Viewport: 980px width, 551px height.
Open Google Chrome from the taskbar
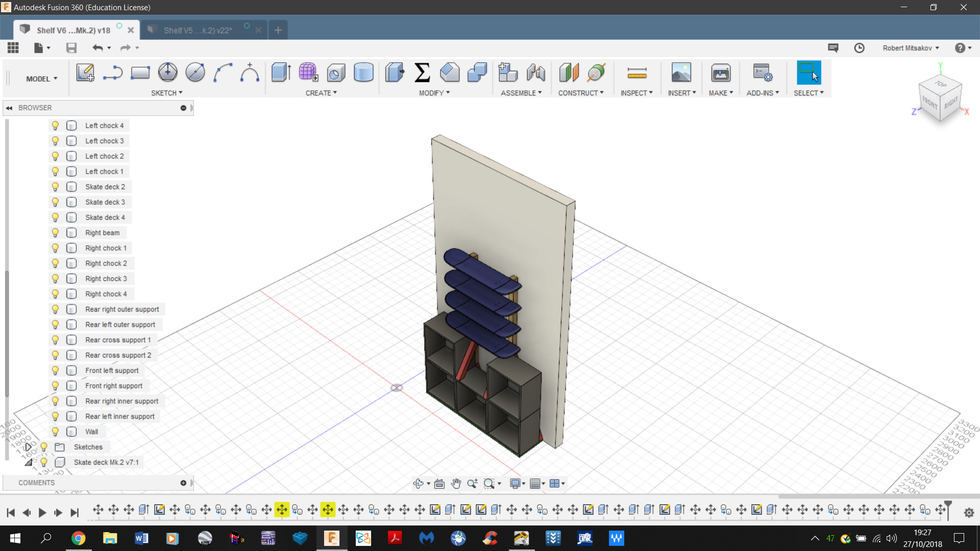pos(78,538)
